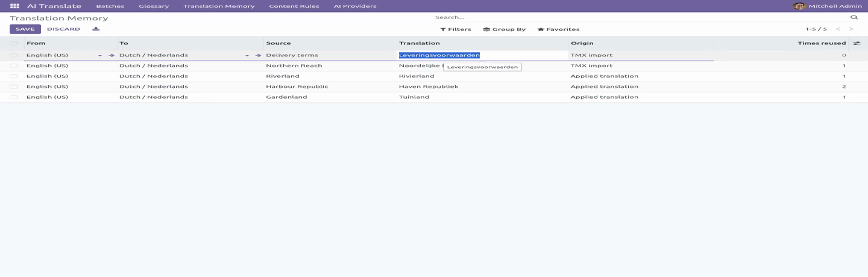This screenshot has width=868, height=277.
Task: Check the Riverland row checkbox
Action: pos(13,76)
